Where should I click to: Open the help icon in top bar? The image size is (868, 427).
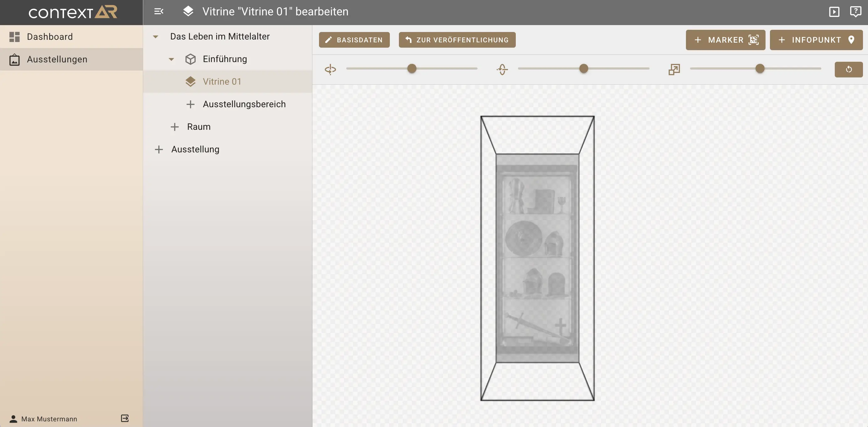pyautogui.click(x=855, y=12)
